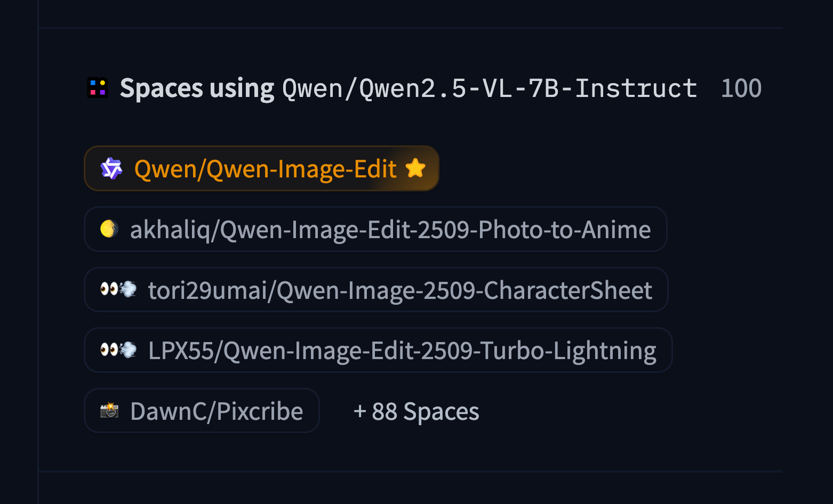Click the divider line below the Spaces section
The height and width of the screenshot is (504, 833).
click(411, 472)
